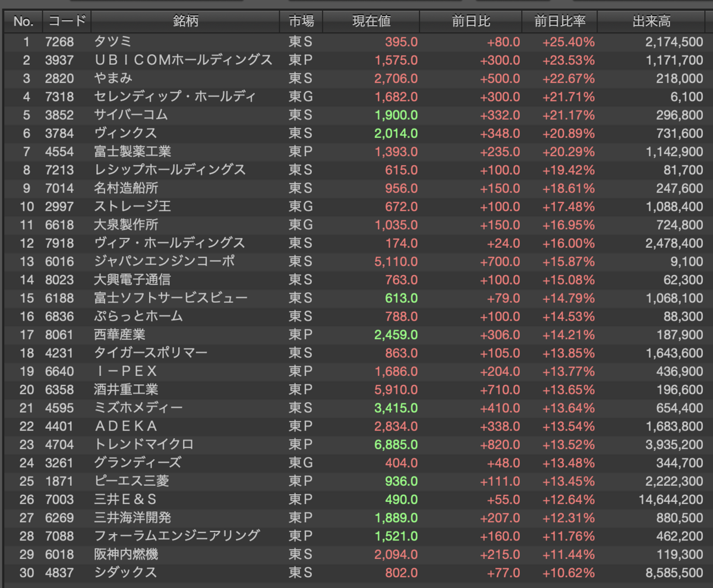Click the +25.40% change rate
This screenshot has width=713, height=588.
click(568, 42)
